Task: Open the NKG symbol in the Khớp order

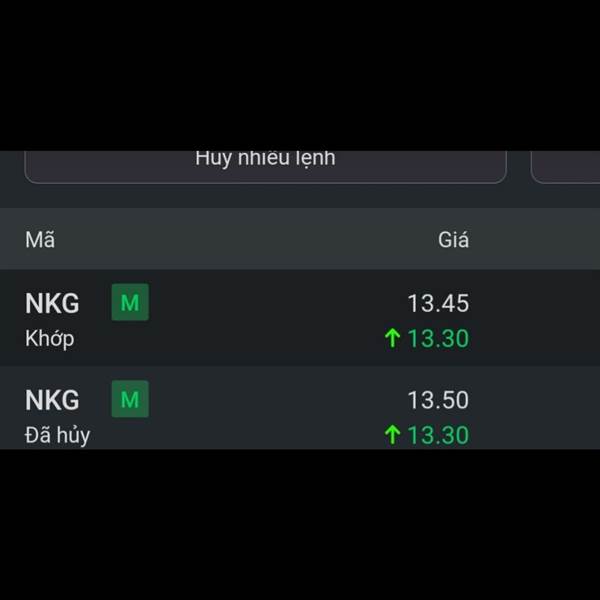Action: coord(52,303)
